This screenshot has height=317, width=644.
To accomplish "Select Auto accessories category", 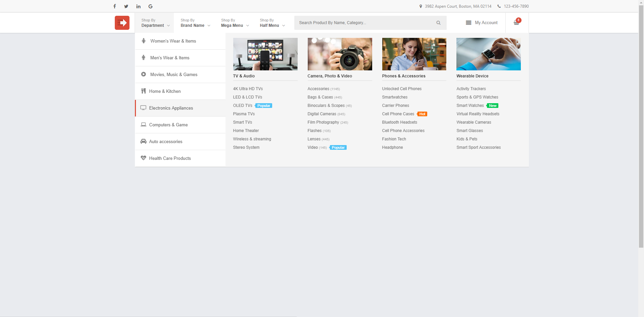I will [x=180, y=142].
